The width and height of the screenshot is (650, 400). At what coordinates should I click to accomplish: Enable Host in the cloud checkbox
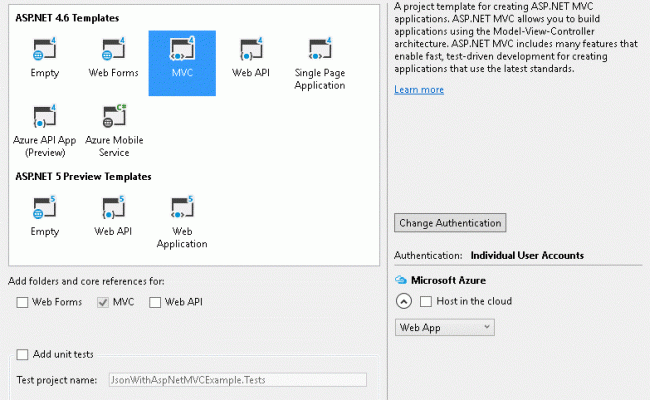(x=426, y=301)
